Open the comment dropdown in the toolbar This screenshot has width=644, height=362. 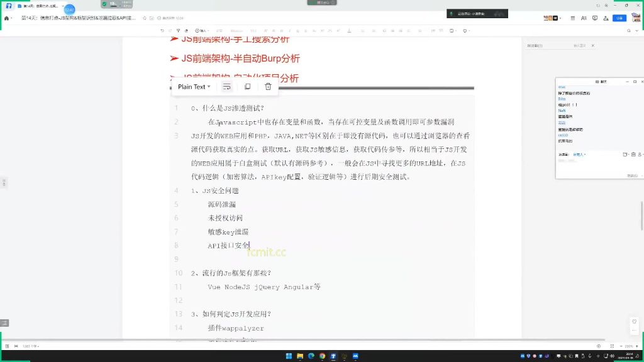point(466,31)
